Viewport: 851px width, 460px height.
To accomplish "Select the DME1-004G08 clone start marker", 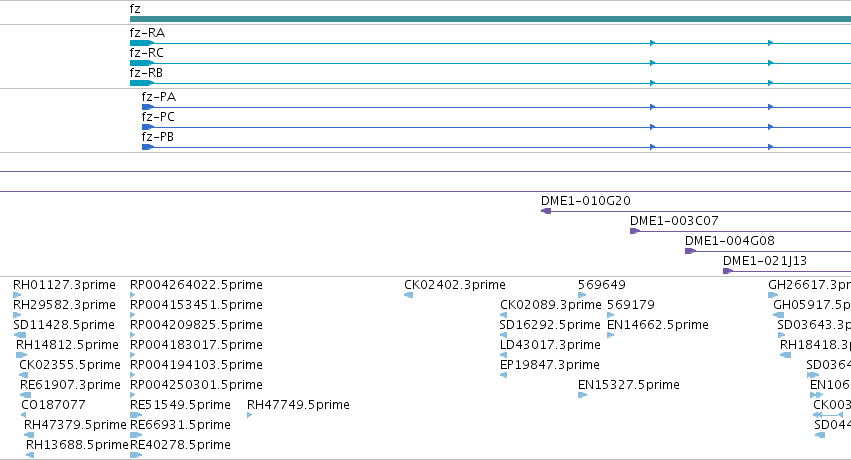I will [x=690, y=251].
